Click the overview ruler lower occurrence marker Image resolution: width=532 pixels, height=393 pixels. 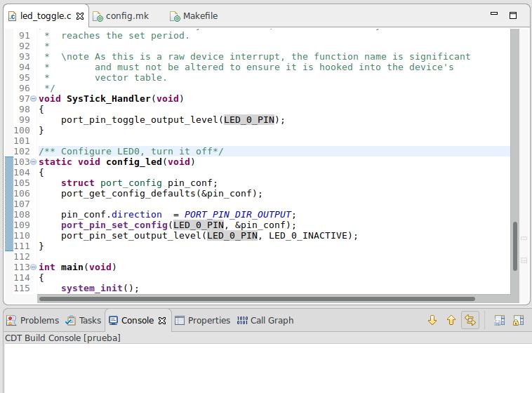pyautogui.click(x=524, y=260)
